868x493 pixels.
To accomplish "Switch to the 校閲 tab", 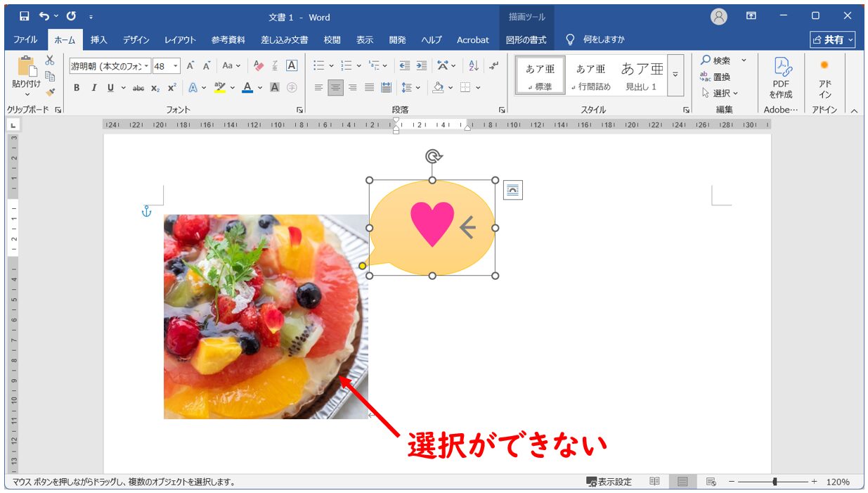I will (x=332, y=40).
